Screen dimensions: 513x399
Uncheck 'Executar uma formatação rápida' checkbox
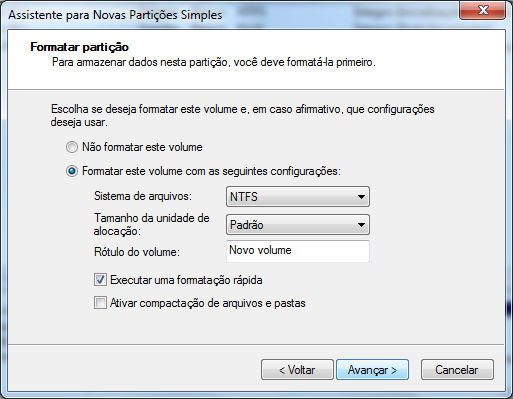[100, 280]
